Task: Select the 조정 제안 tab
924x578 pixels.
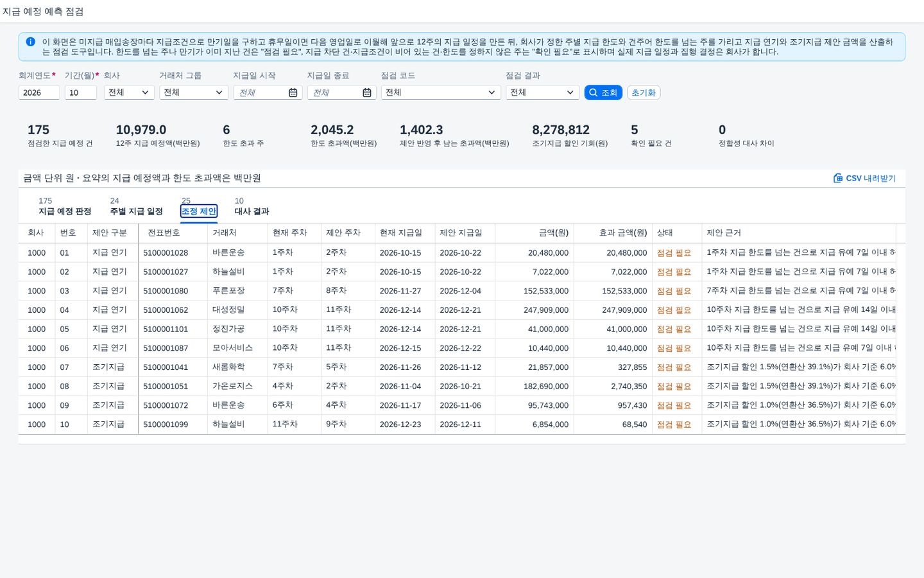Action: point(199,206)
